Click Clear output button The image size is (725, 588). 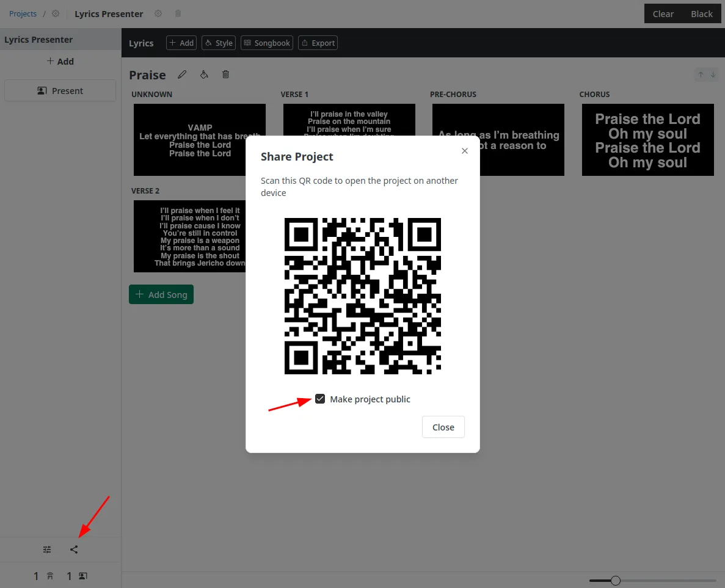663,14
